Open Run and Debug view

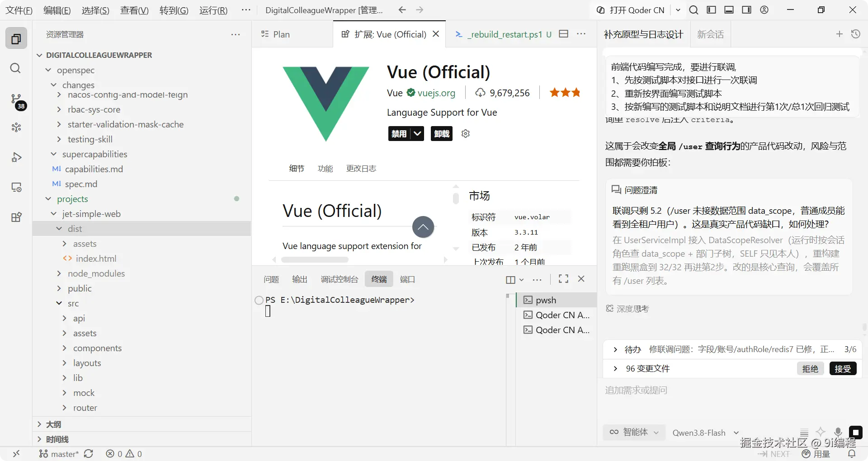tap(16, 157)
